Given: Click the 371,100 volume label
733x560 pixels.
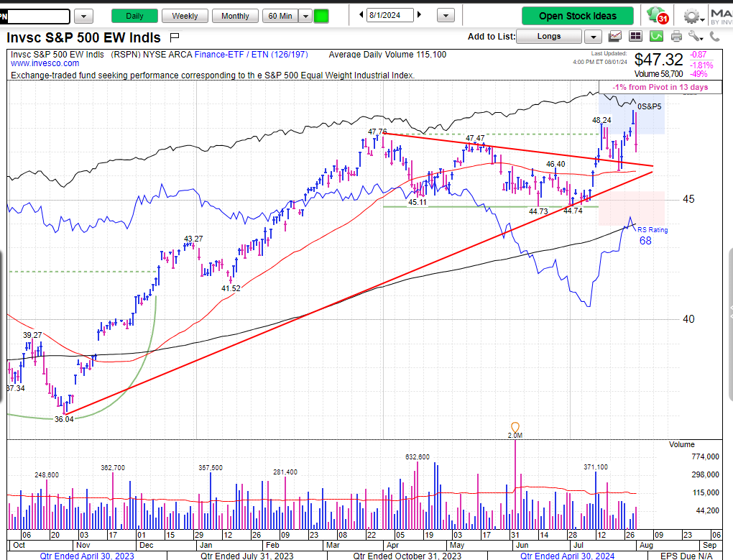Looking at the screenshot, I should pyautogui.click(x=596, y=467).
